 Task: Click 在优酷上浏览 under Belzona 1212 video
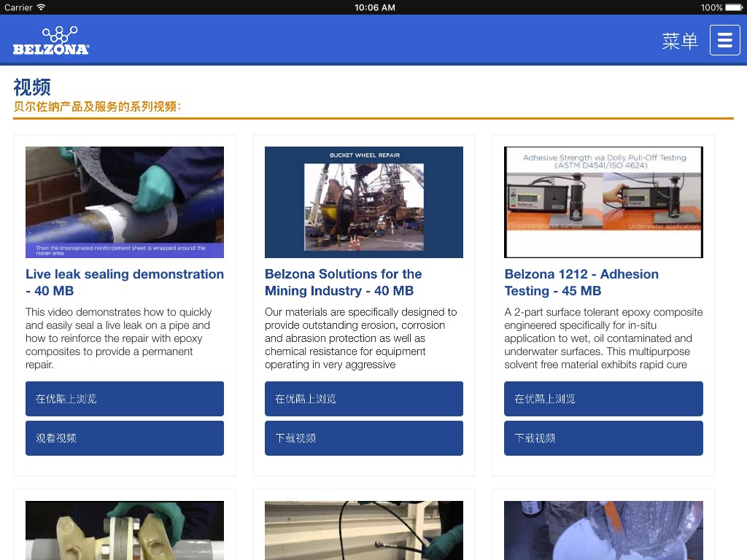pos(603,399)
